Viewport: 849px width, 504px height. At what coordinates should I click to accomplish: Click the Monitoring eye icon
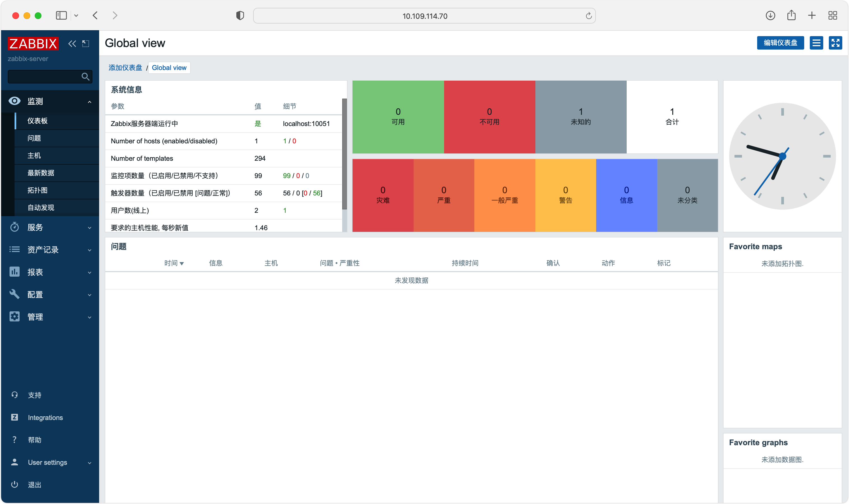[14, 101]
